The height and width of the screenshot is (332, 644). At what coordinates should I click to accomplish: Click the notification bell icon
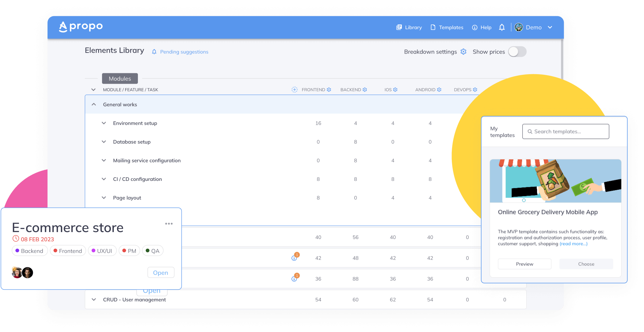[x=502, y=28]
